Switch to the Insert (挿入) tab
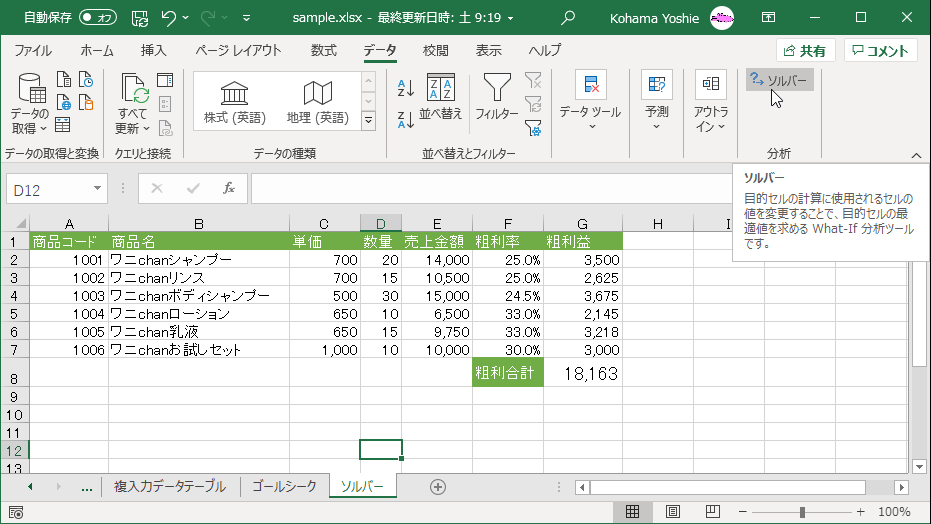This screenshot has width=931, height=524. 153,50
